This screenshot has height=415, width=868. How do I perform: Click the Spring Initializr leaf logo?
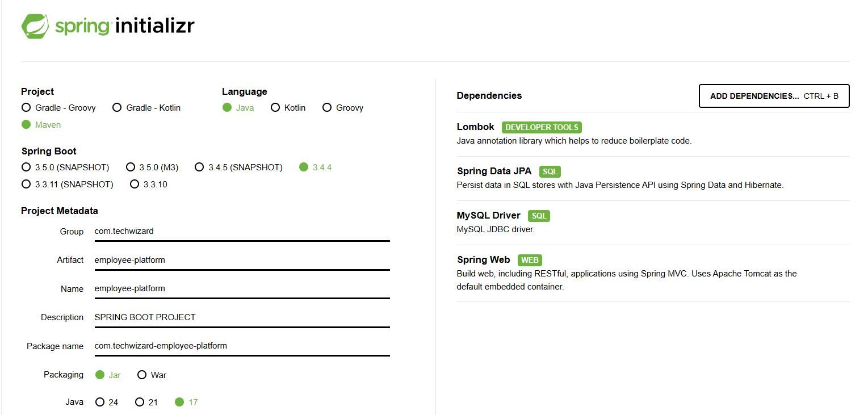click(35, 25)
